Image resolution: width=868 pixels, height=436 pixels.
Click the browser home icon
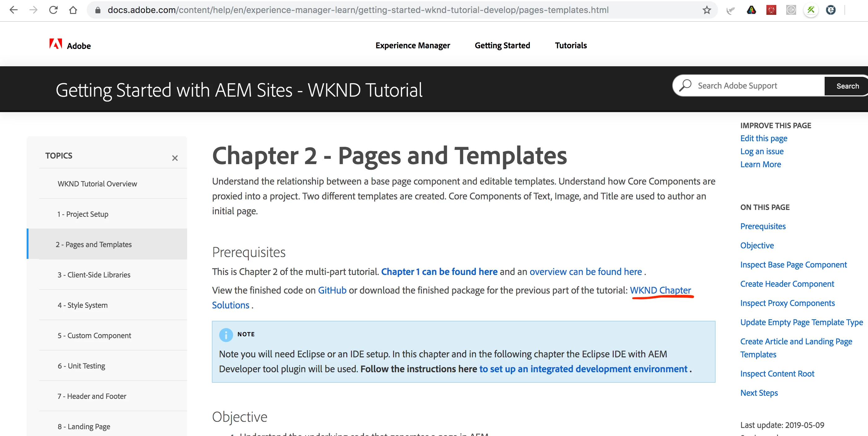73,10
